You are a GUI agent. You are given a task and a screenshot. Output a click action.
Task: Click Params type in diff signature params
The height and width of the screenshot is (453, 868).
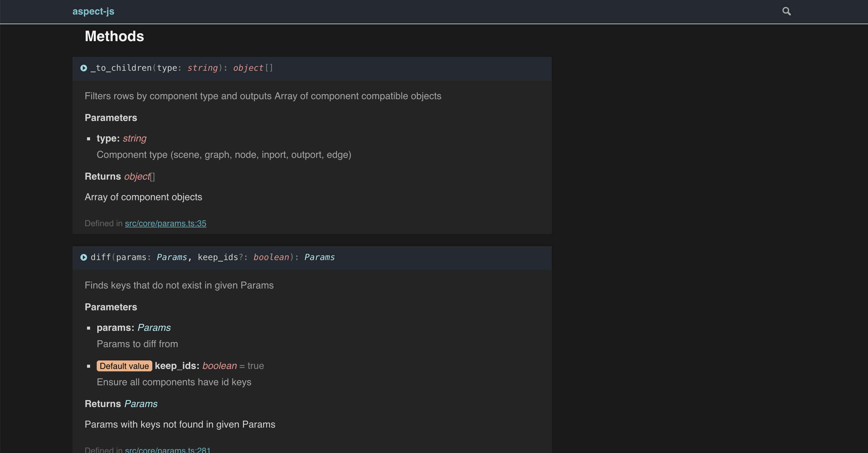click(171, 258)
